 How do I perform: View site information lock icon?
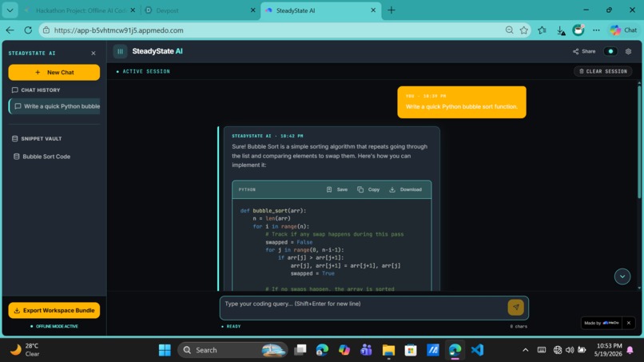point(46,30)
